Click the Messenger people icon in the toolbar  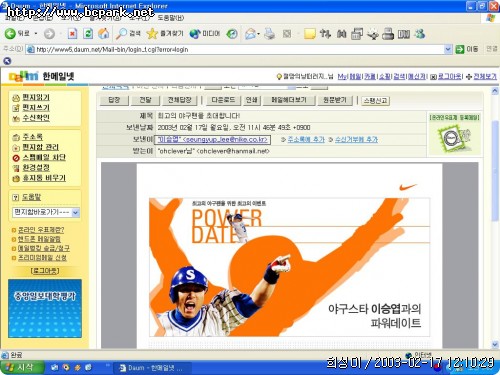click(420, 34)
